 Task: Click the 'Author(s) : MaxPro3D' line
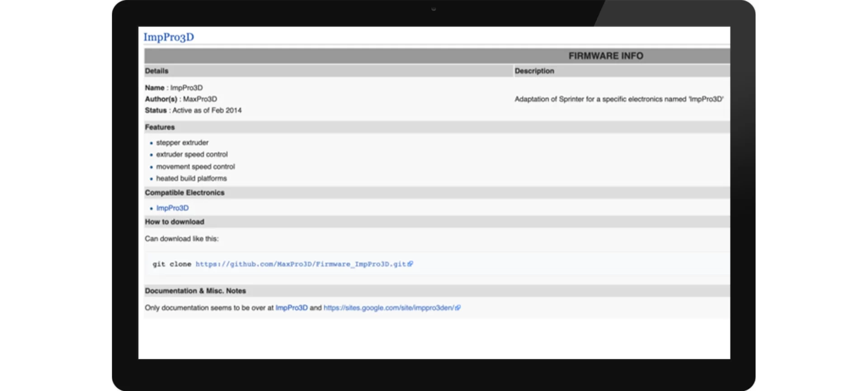tap(181, 99)
